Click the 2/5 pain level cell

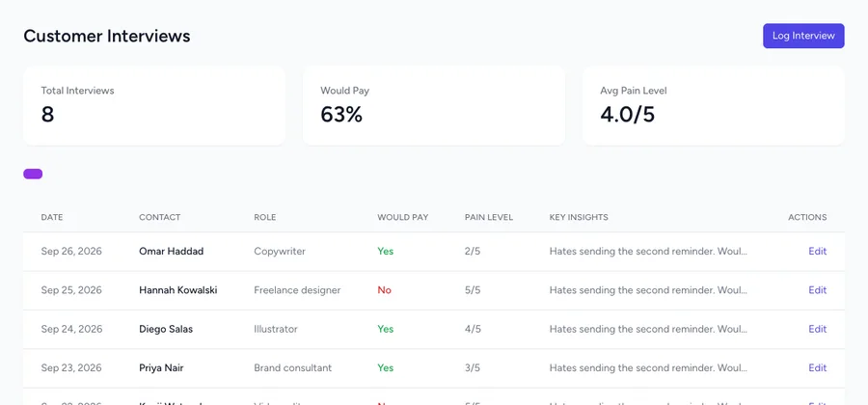click(473, 251)
